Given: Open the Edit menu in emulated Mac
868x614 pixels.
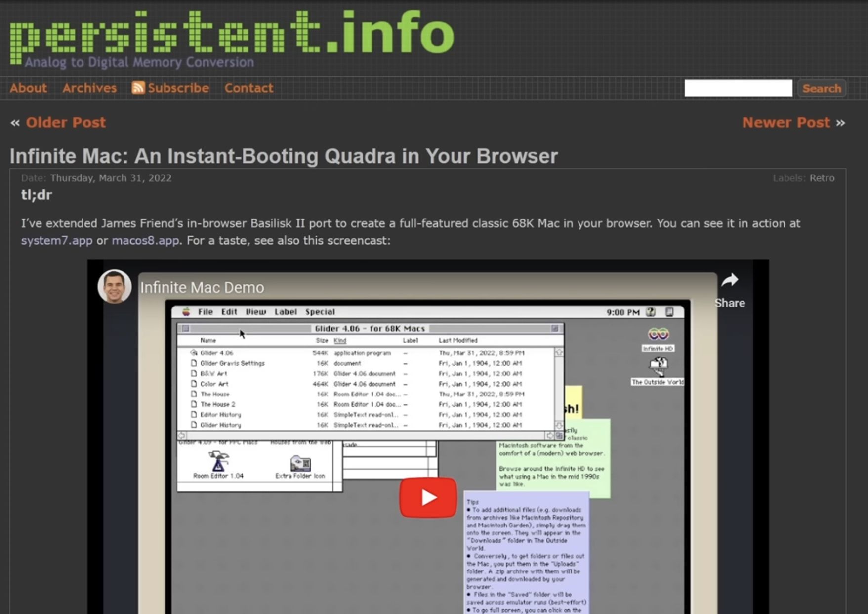Looking at the screenshot, I should click(x=229, y=312).
